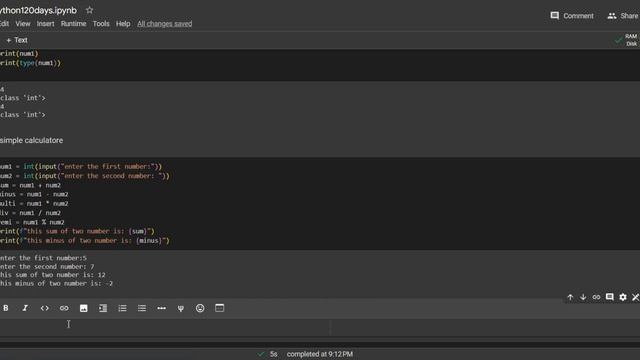Viewport: 640px width, 360px height.
Task: Insert an image into text cell
Action: tap(83, 308)
